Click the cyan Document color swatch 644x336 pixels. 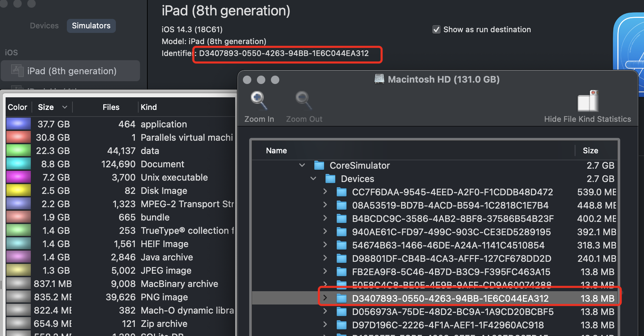[x=19, y=164]
